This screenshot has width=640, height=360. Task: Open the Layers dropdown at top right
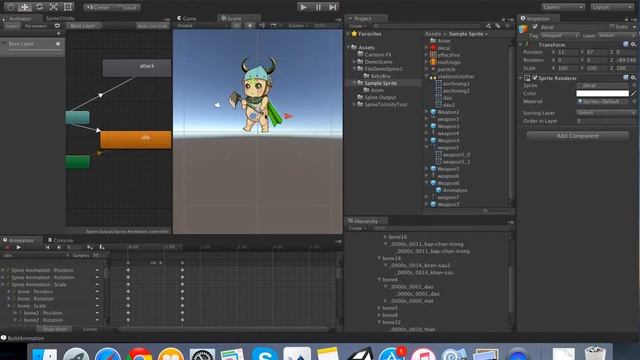click(563, 7)
